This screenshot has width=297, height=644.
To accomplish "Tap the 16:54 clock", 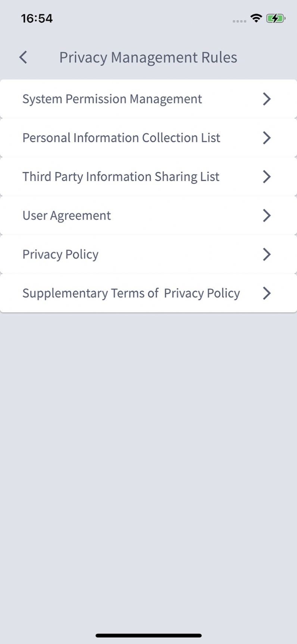I will coord(37,18).
